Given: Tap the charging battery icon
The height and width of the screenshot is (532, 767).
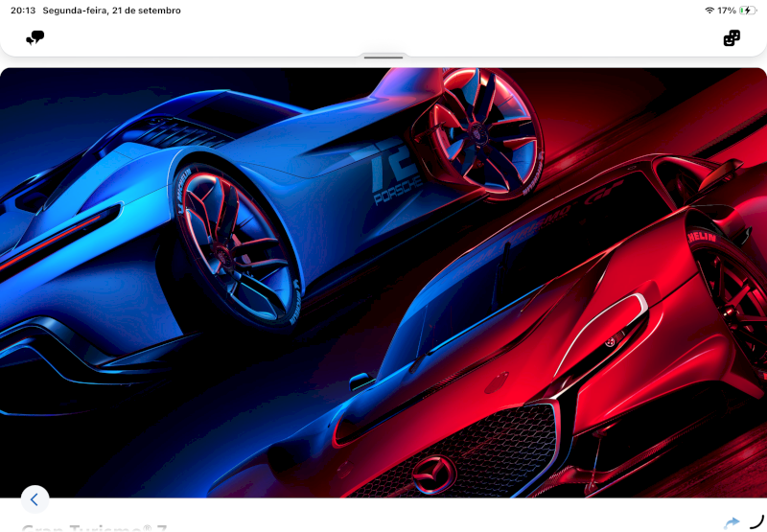Looking at the screenshot, I should [748, 11].
